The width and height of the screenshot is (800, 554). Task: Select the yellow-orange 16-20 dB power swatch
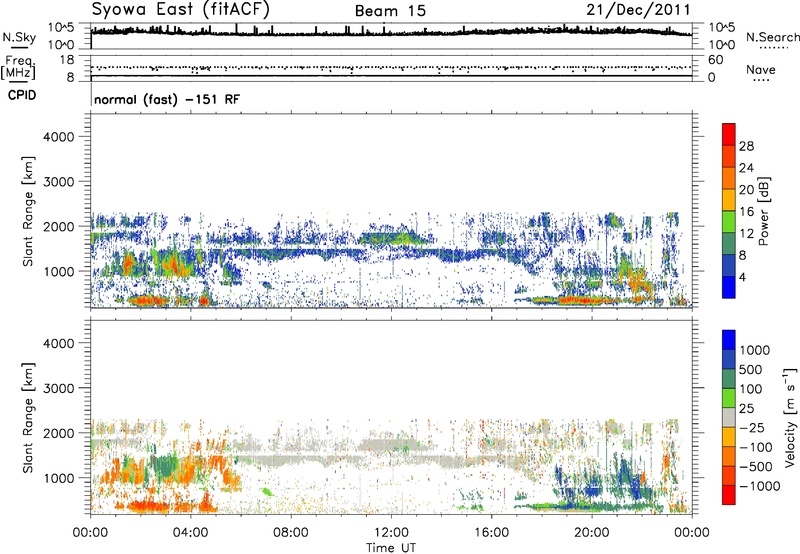[729, 200]
